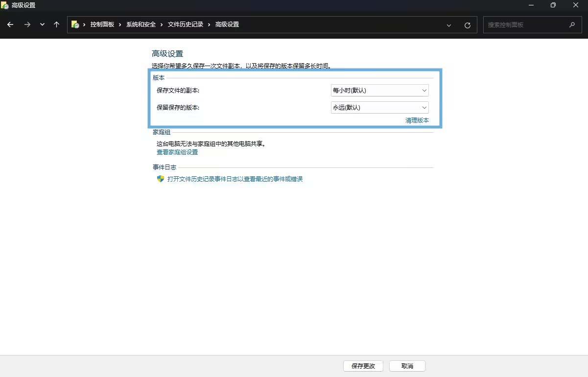Go to 文件历史记录 breadcrumb

click(x=185, y=24)
